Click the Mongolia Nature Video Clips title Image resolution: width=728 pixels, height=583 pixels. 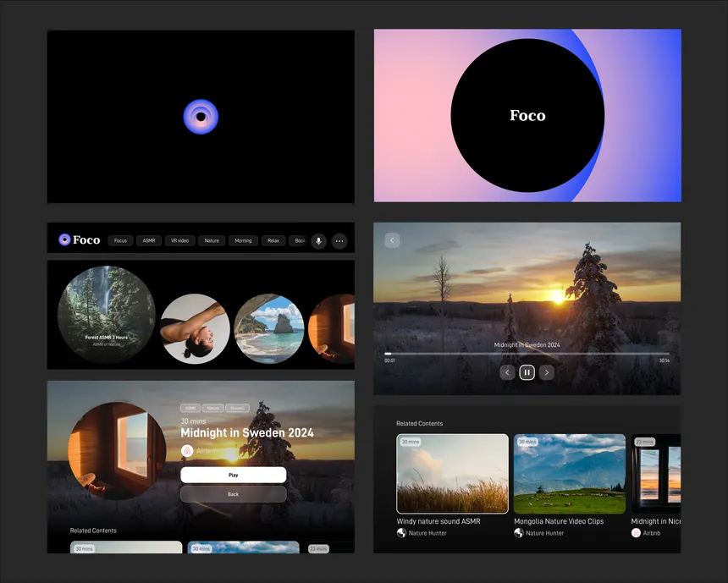pos(559,521)
